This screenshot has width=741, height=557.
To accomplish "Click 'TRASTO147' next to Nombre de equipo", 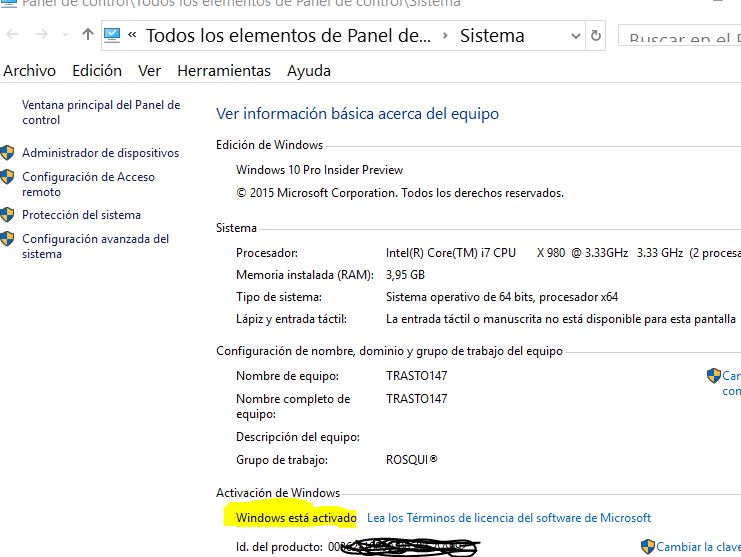I will tap(416, 376).
